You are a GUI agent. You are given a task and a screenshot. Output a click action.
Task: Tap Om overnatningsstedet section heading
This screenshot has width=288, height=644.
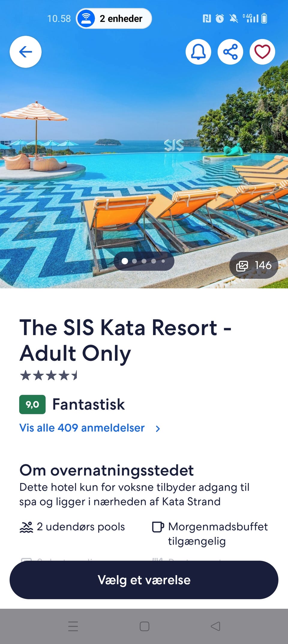106,470
